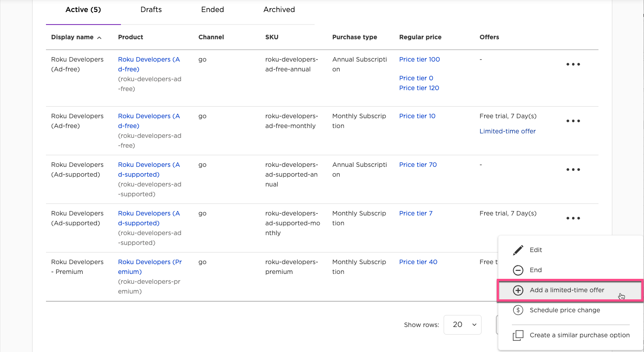This screenshot has height=352, width=644.
Task: Open three-dot menu for roku-developers-ad-free-monthly row
Action: click(x=573, y=121)
